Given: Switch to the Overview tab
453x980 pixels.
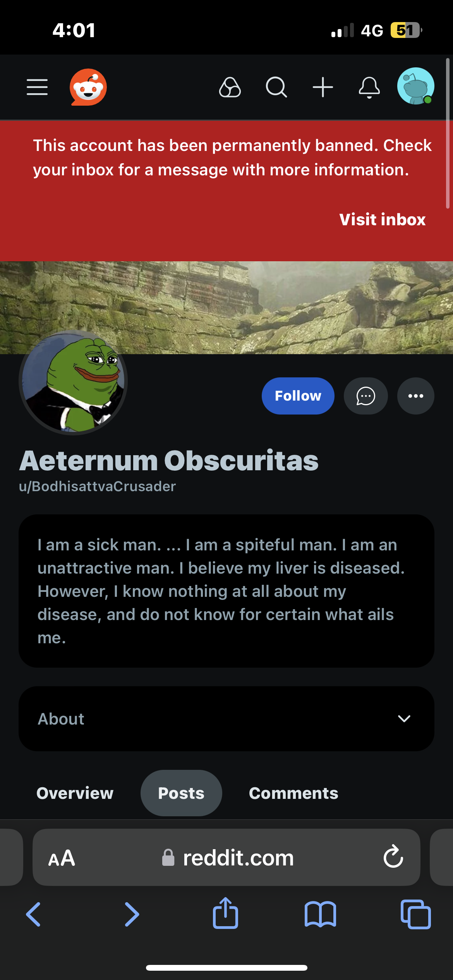Looking at the screenshot, I should pyautogui.click(x=75, y=793).
